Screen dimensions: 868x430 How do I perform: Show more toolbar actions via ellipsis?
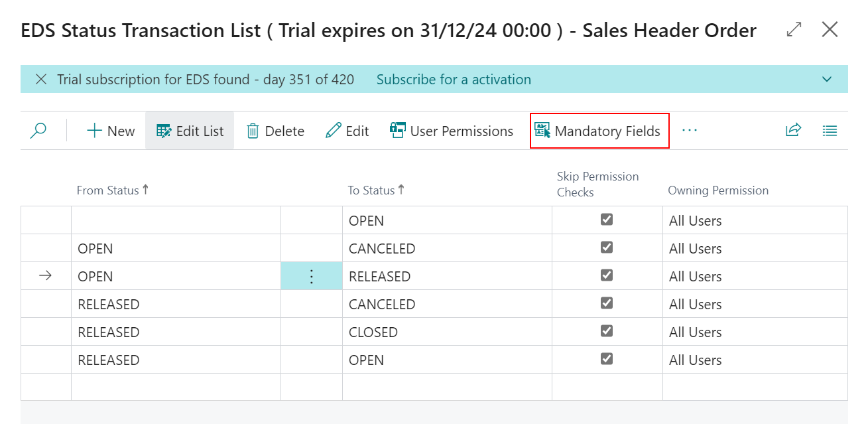point(690,131)
